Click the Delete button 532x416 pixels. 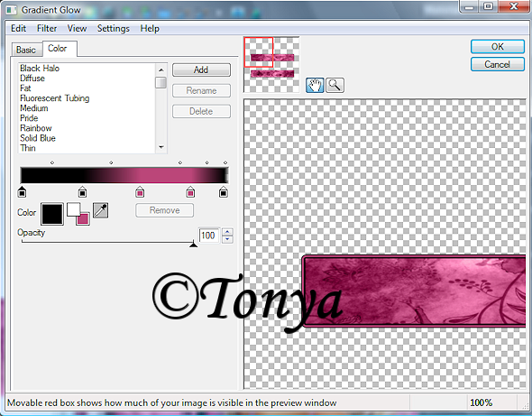pyautogui.click(x=201, y=111)
